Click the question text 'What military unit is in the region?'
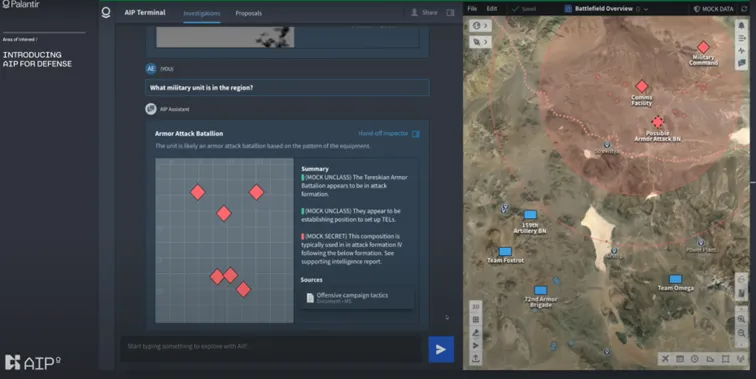This screenshot has width=756, height=379. 201,88
